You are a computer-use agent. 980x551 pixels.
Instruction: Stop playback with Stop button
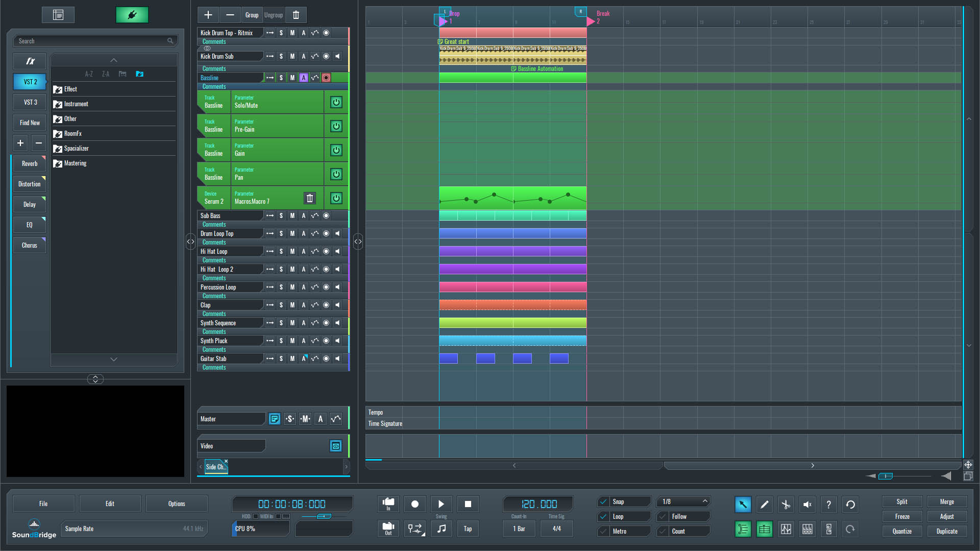tap(468, 504)
